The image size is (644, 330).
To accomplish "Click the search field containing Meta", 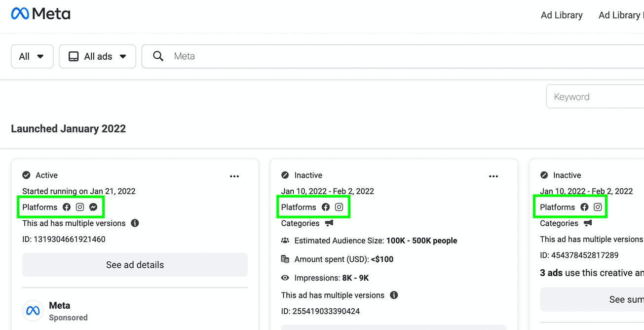I will tap(393, 56).
